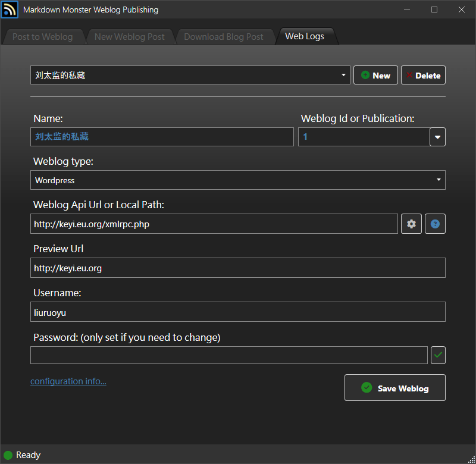
Task: Delete the selected weblog
Action: coord(423,75)
